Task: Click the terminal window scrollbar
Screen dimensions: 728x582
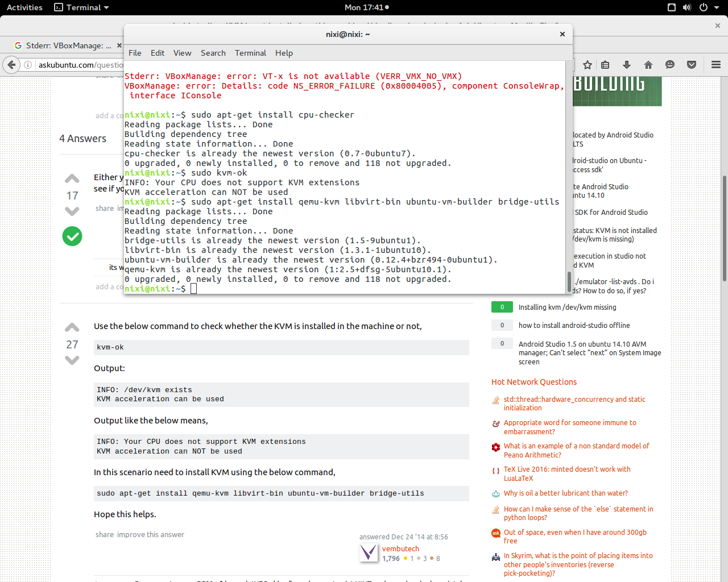Action: (x=569, y=281)
